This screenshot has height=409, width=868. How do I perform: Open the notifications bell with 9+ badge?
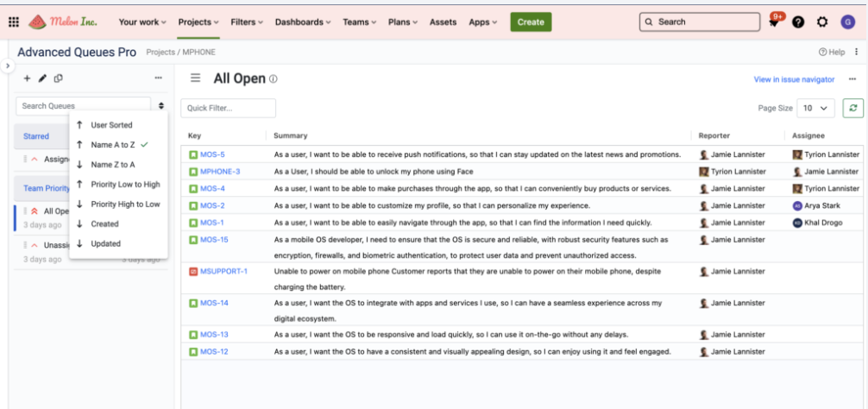tap(774, 22)
